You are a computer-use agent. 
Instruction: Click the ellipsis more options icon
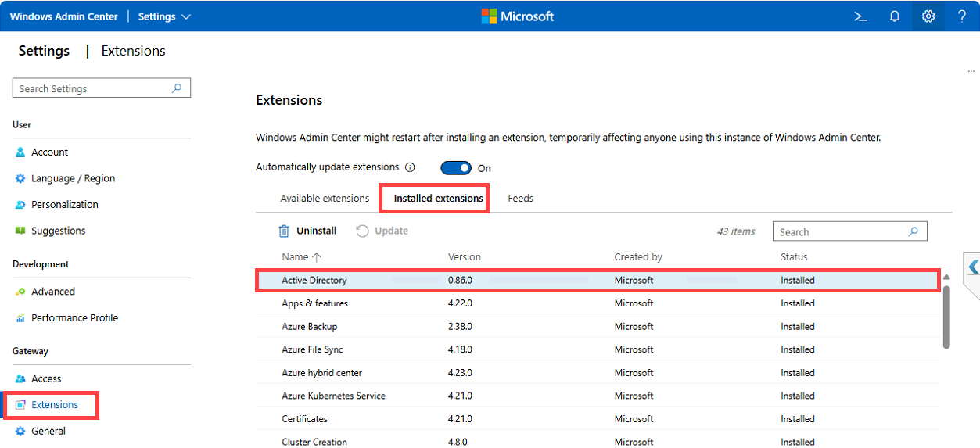pyautogui.click(x=971, y=72)
